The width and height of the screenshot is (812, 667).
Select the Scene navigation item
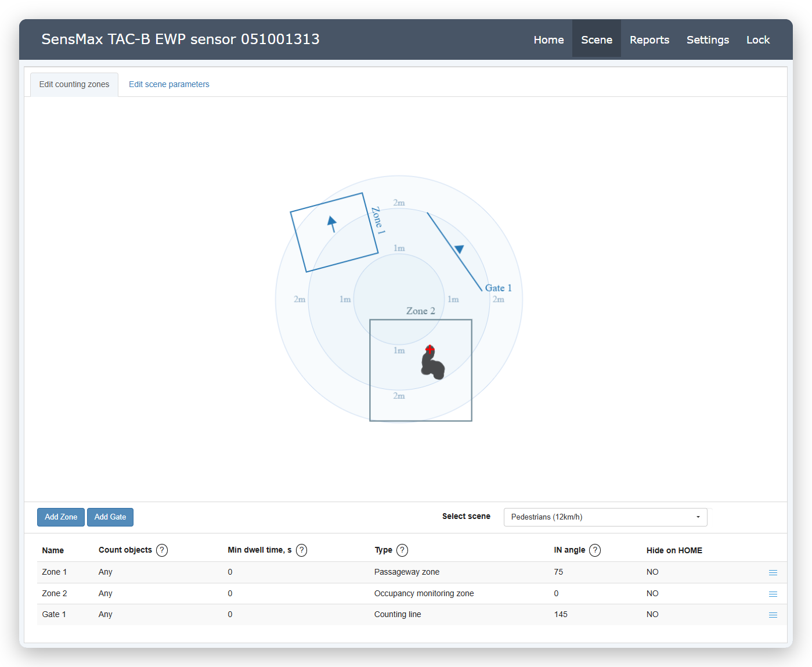(x=597, y=39)
